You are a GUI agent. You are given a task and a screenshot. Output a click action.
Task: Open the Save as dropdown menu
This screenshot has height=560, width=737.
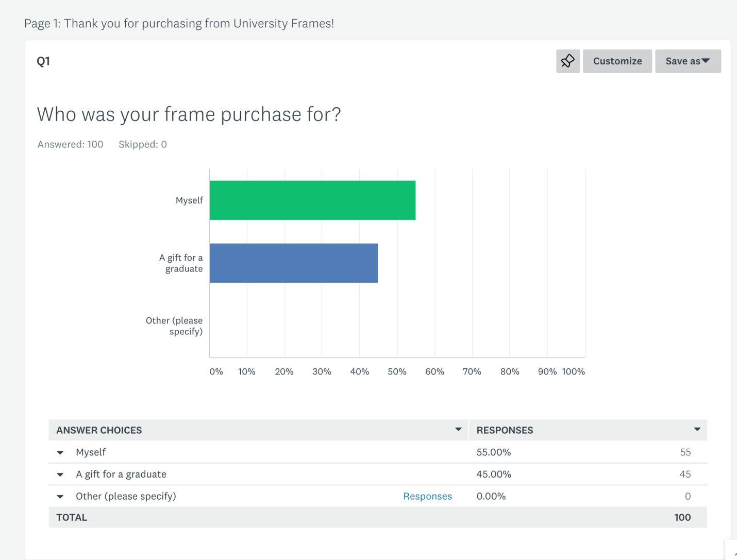pyautogui.click(x=688, y=61)
